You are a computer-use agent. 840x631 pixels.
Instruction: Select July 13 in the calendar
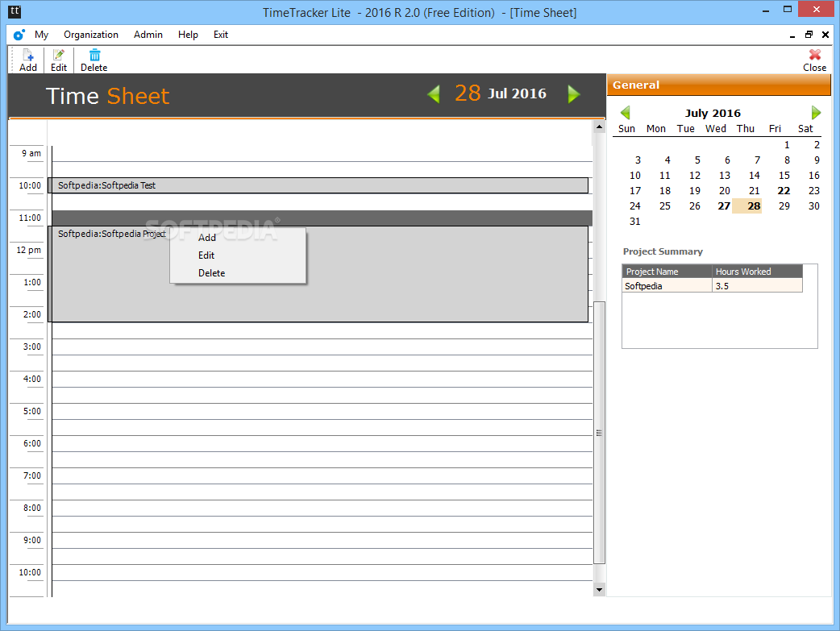tap(724, 176)
